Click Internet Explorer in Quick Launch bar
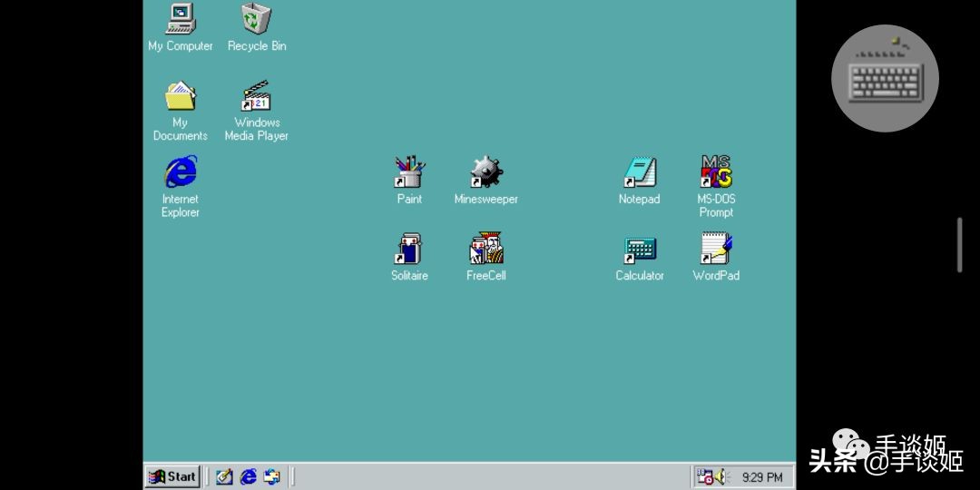 (248, 476)
